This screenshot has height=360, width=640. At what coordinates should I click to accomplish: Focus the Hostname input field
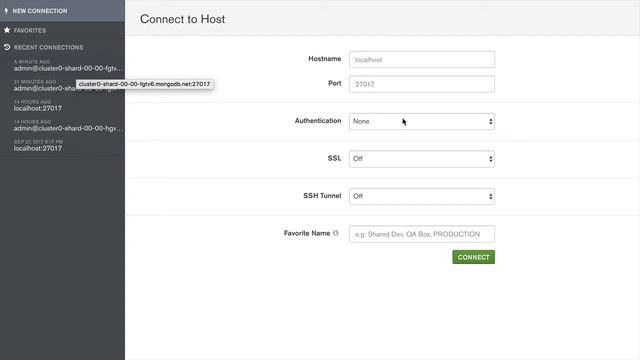[x=422, y=60]
